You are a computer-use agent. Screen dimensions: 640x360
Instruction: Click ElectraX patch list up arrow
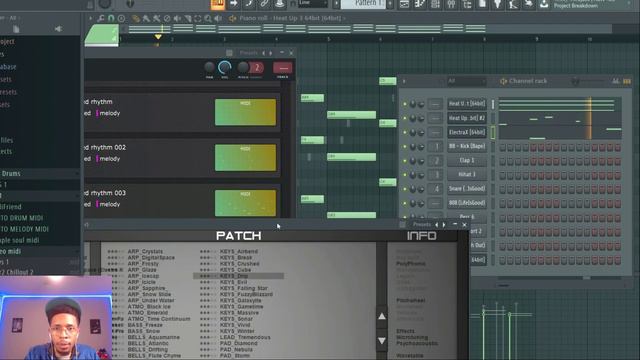coord(382,316)
